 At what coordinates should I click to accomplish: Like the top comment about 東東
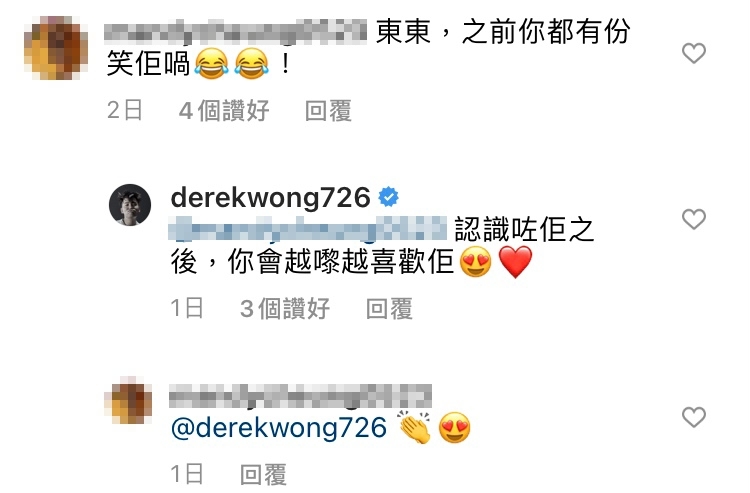[694, 53]
